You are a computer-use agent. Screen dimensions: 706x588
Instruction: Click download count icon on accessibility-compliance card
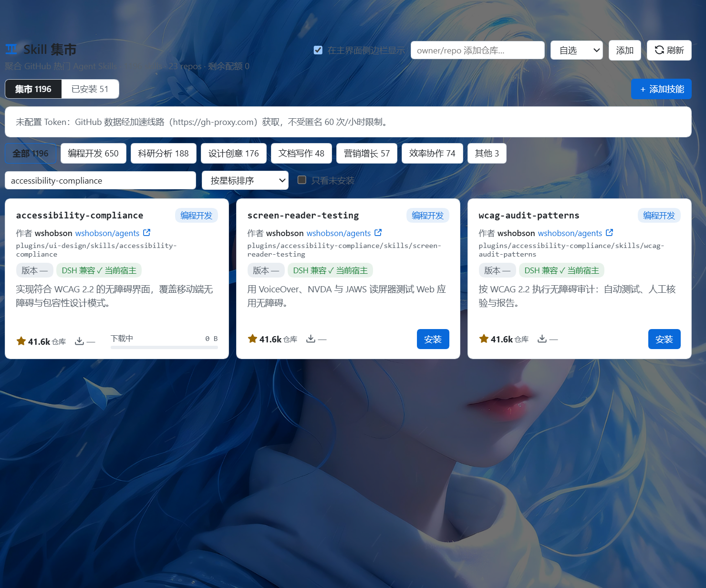point(80,341)
